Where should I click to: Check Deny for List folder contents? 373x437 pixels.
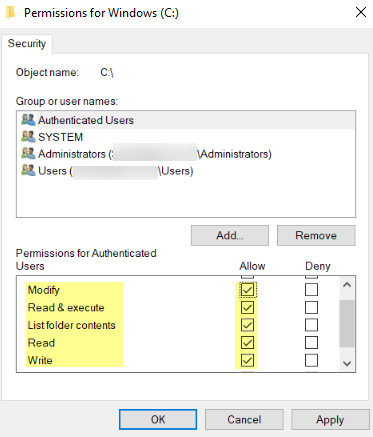tap(311, 325)
